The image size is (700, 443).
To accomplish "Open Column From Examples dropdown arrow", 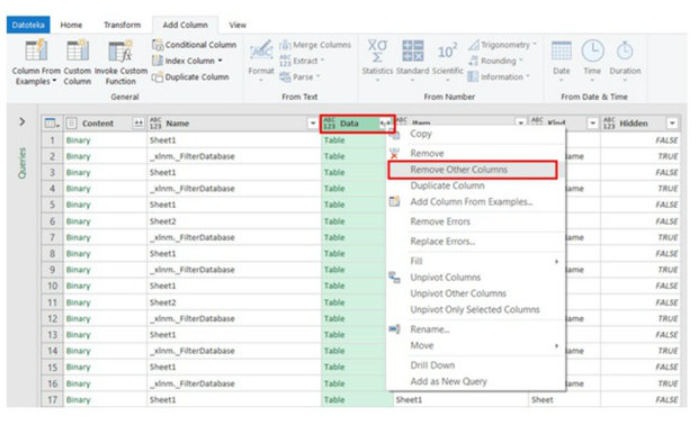I will (54, 81).
